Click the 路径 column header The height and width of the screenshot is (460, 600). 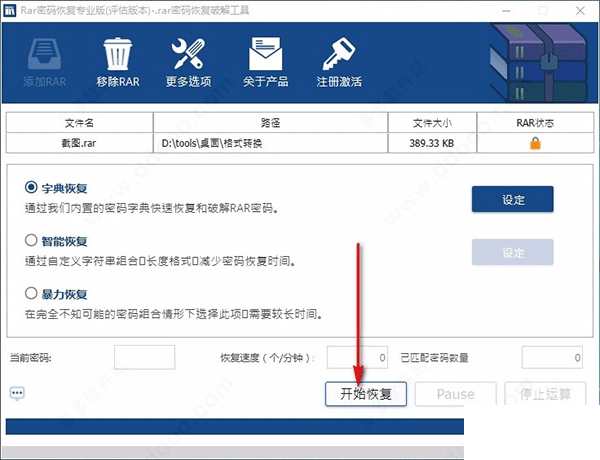[271, 122]
